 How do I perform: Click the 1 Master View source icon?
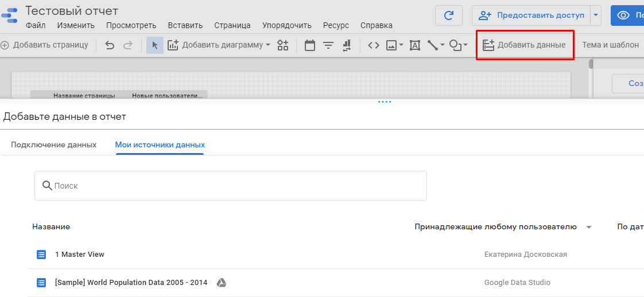click(x=41, y=255)
